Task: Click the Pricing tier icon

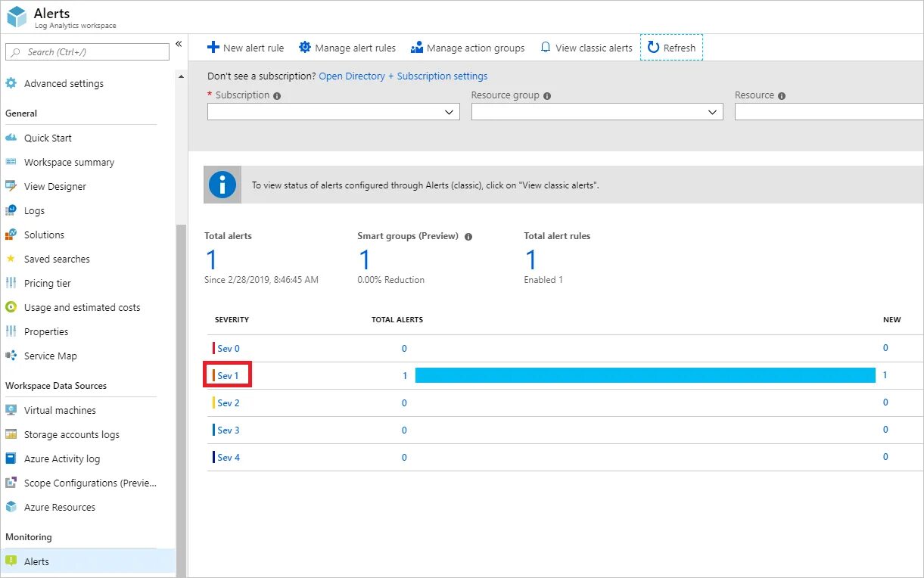Action: point(11,283)
